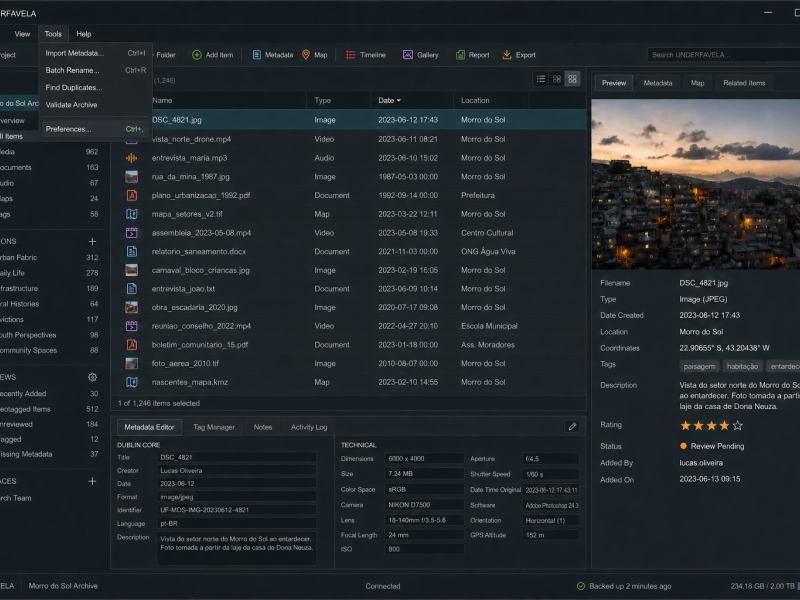The width and height of the screenshot is (800, 600).
Task: Click the gear icon in Views section
Action: point(92,378)
